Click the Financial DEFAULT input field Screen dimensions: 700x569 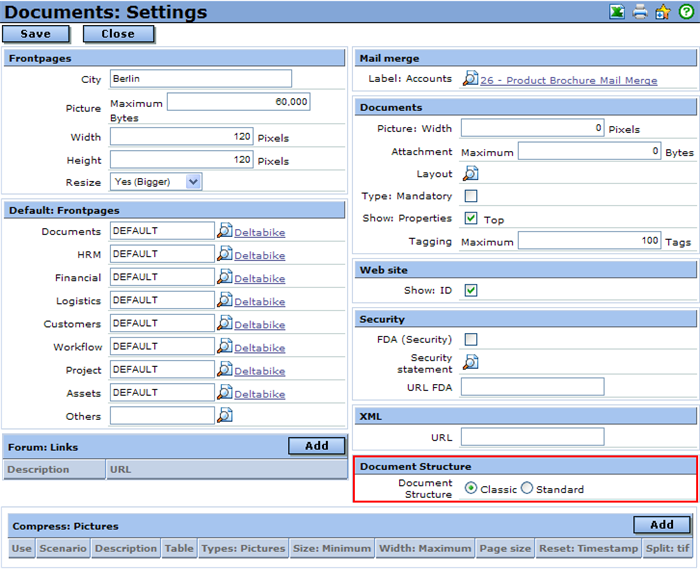click(162, 277)
